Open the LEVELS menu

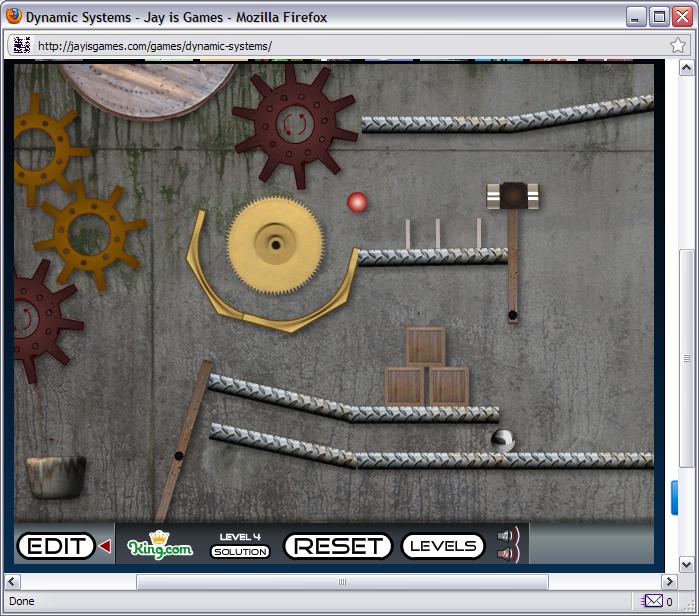point(443,546)
